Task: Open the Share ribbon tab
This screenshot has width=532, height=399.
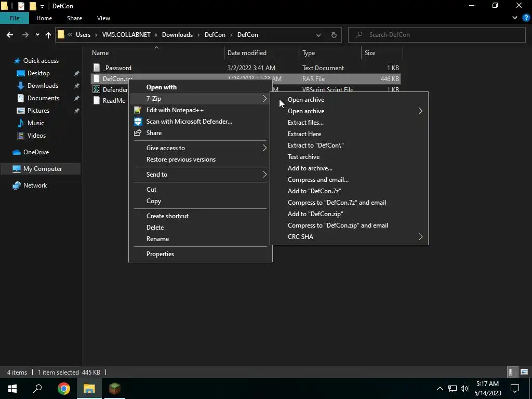Action: (x=74, y=18)
